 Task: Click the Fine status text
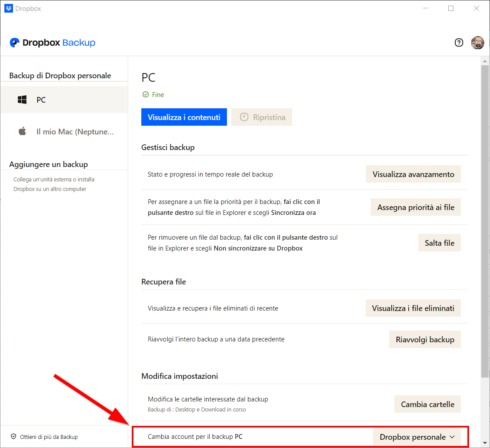(x=158, y=95)
